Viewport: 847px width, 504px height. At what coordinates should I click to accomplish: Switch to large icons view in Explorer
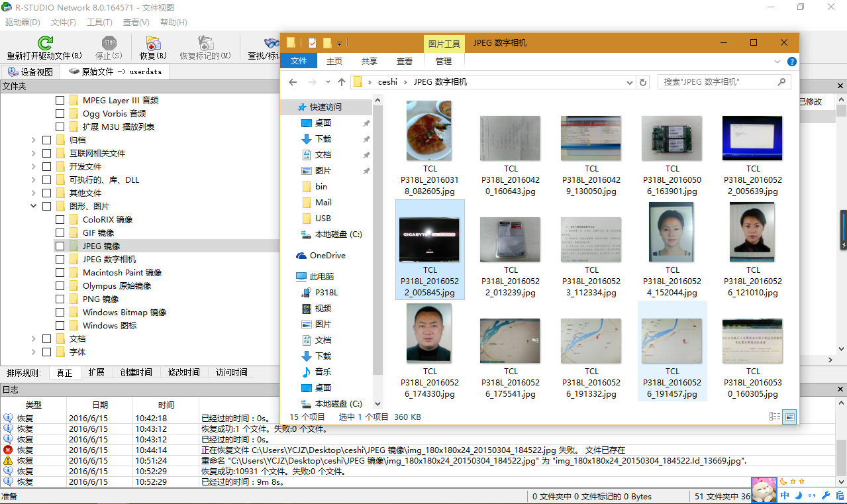(789, 417)
